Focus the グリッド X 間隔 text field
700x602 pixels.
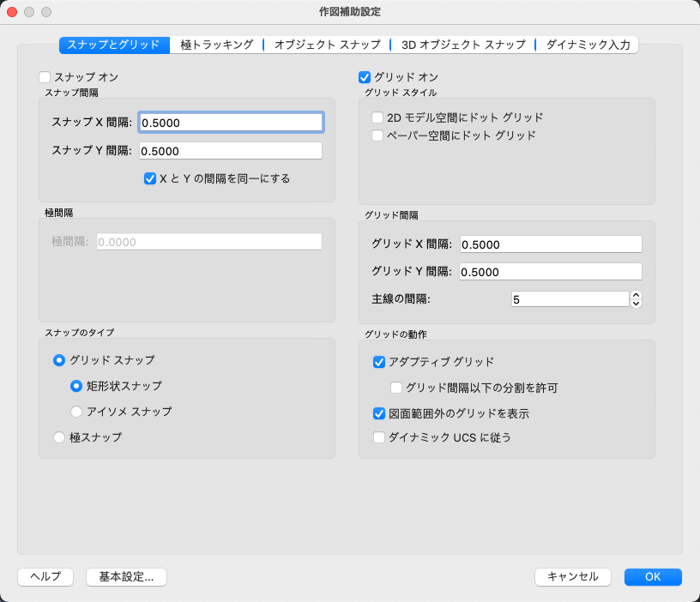point(551,244)
